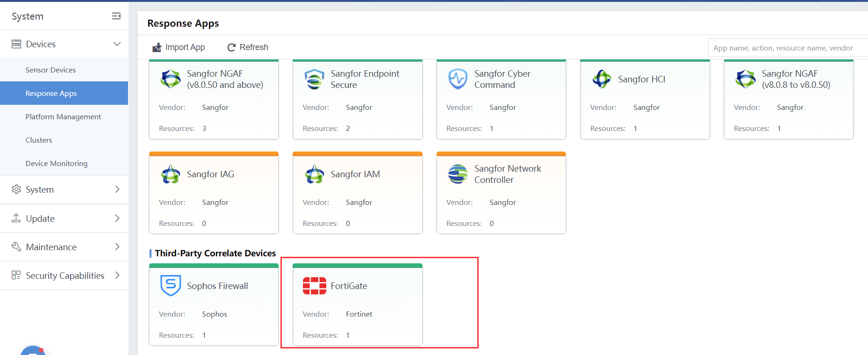Open Sangfor Endpoint Secure app title
Screen dimensions: 868x355
coord(365,79)
